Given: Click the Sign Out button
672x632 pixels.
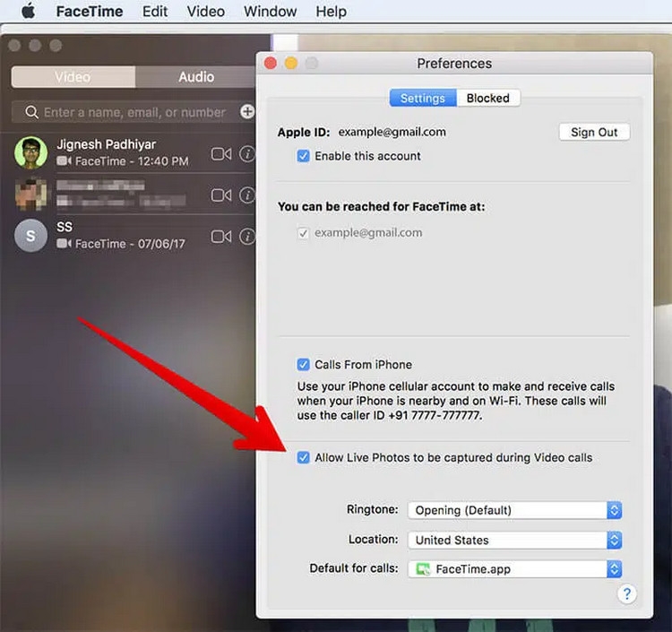Looking at the screenshot, I should click(x=594, y=132).
